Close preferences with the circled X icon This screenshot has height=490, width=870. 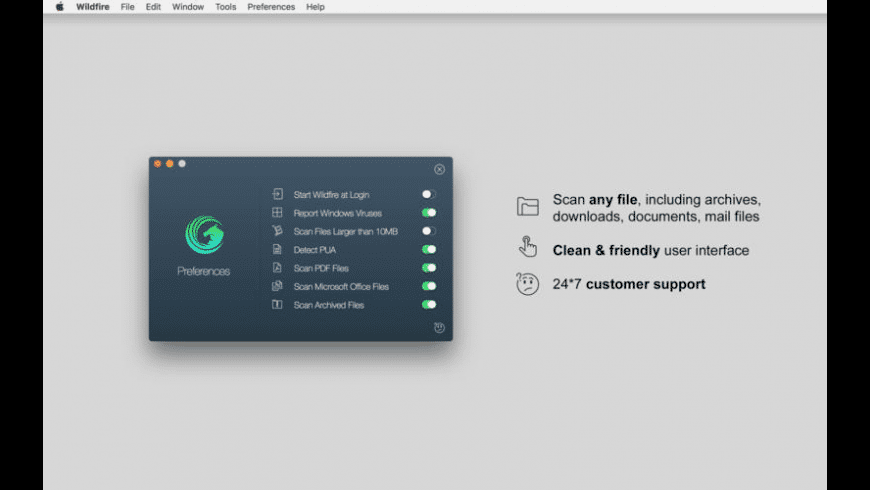(439, 169)
